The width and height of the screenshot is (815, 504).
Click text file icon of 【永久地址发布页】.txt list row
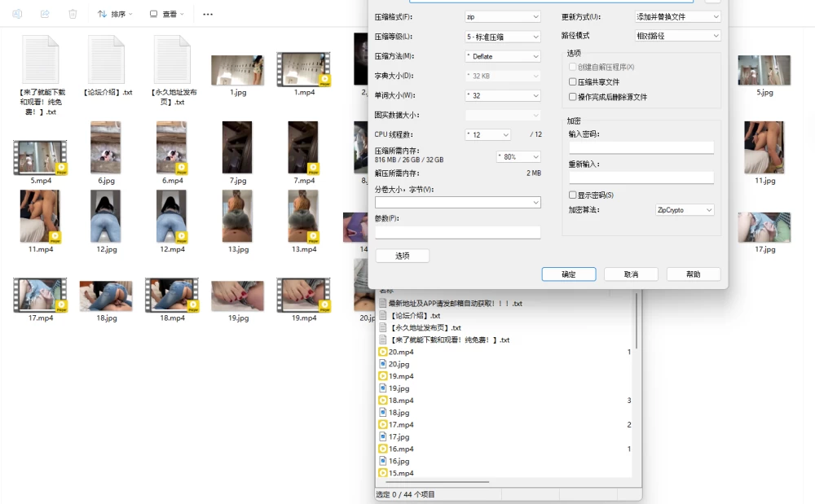click(383, 327)
